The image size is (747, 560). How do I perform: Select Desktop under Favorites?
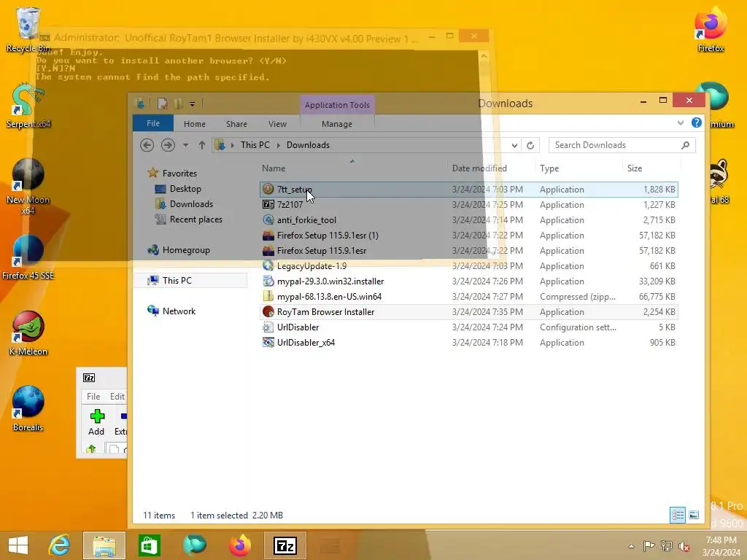pos(178,189)
